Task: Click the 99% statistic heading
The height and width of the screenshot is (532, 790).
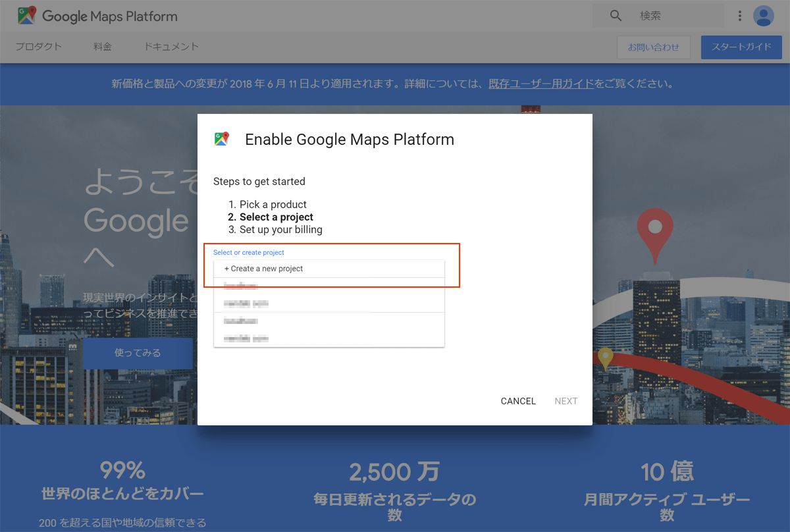Action: [x=122, y=471]
